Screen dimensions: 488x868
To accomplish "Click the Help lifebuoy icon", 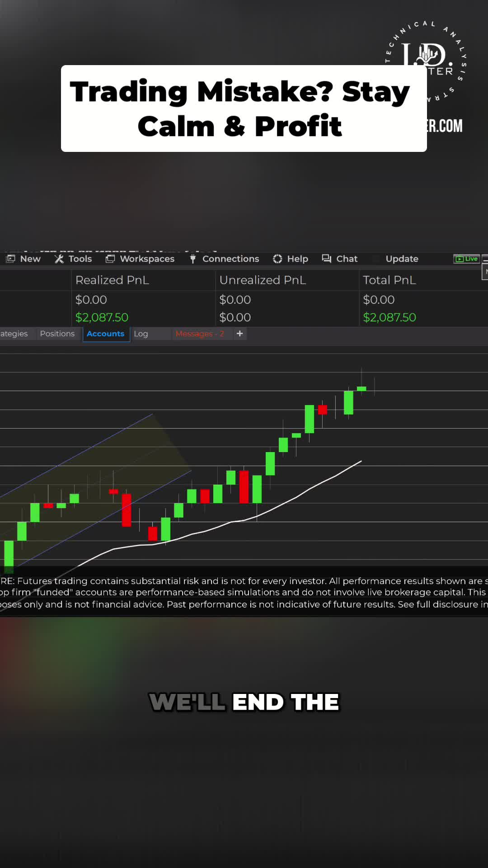I will (x=277, y=259).
